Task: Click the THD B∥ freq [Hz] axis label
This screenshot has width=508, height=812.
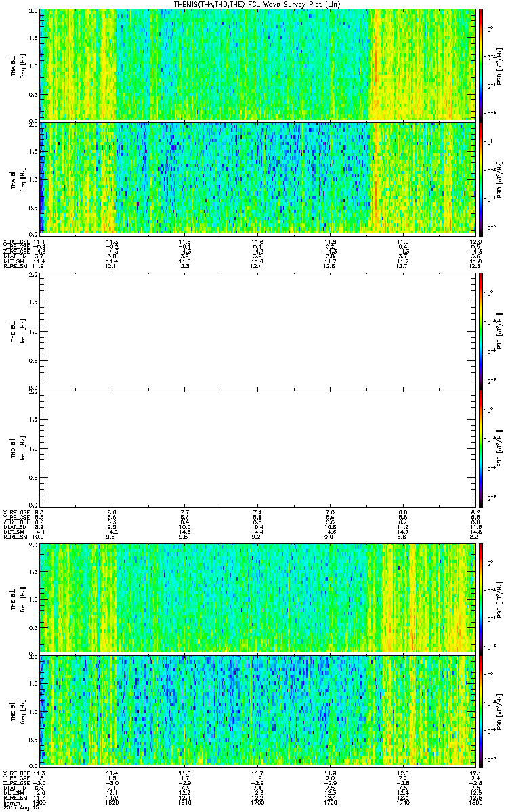Action: click(22, 448)
